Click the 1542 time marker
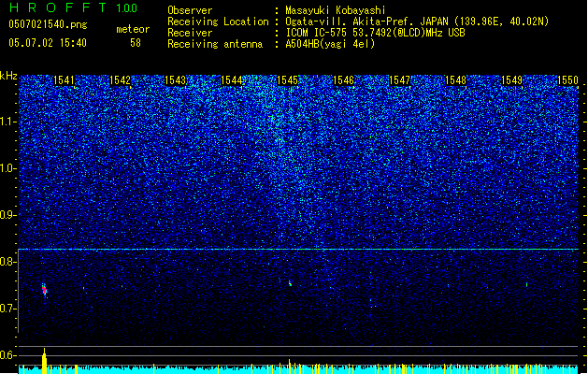 (x=120, y=80)
